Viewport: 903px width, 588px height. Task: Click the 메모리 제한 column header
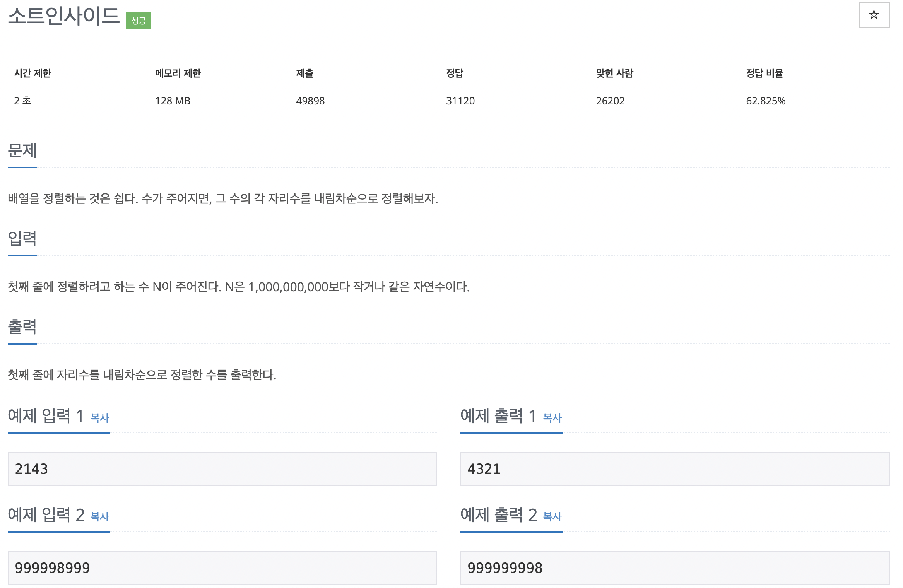[x=178, y=73]
